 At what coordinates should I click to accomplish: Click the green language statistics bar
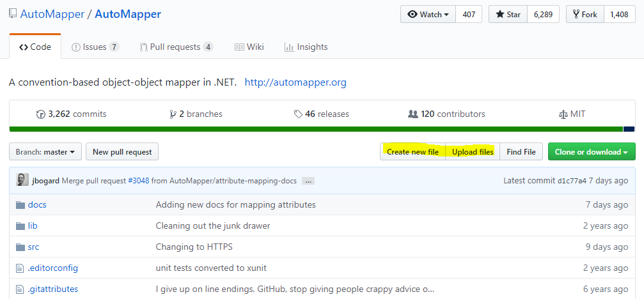(x=316, y=129)
